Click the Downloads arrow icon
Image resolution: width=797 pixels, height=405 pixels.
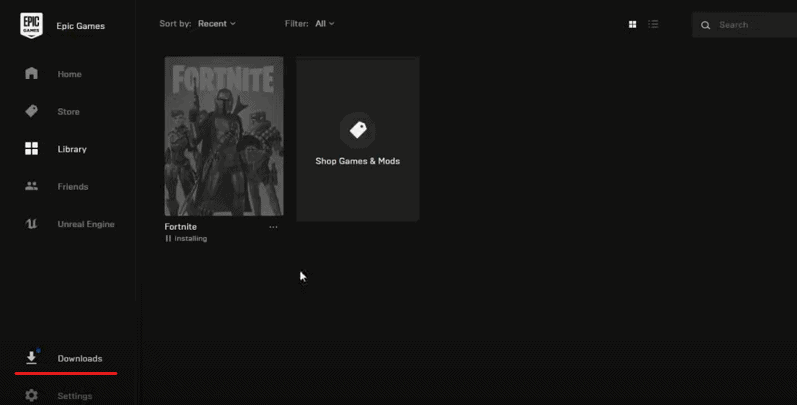tap(32, 358)
